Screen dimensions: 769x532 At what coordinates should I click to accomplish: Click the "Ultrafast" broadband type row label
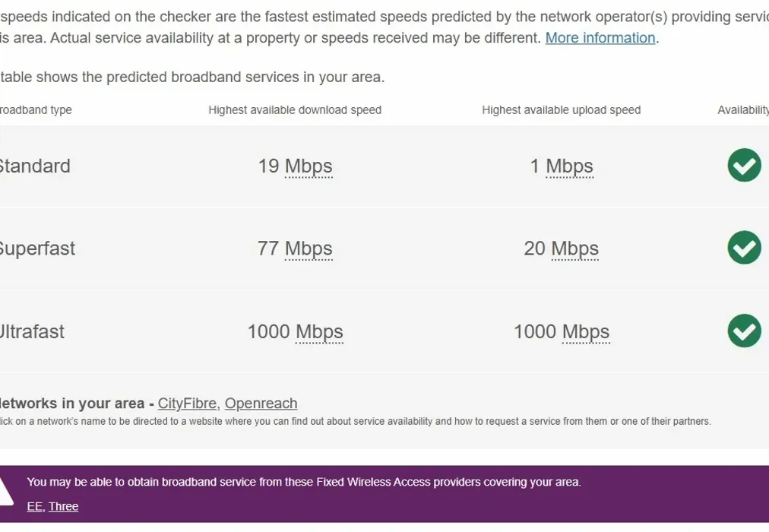(x=32, y=331)
